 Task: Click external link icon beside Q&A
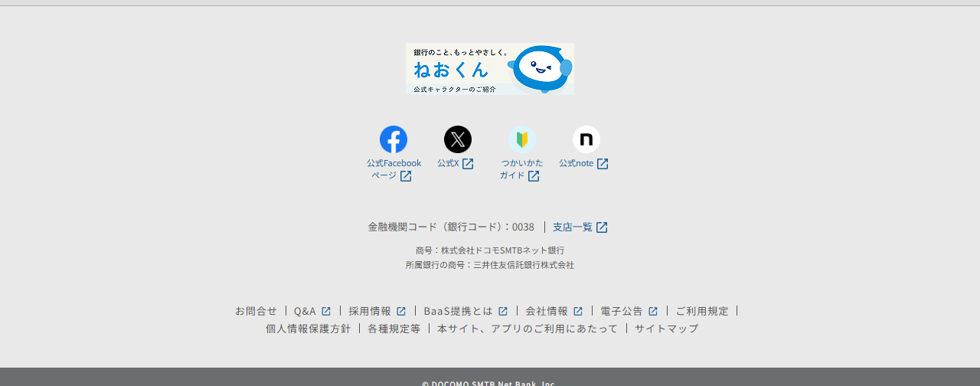click(326, 312)
